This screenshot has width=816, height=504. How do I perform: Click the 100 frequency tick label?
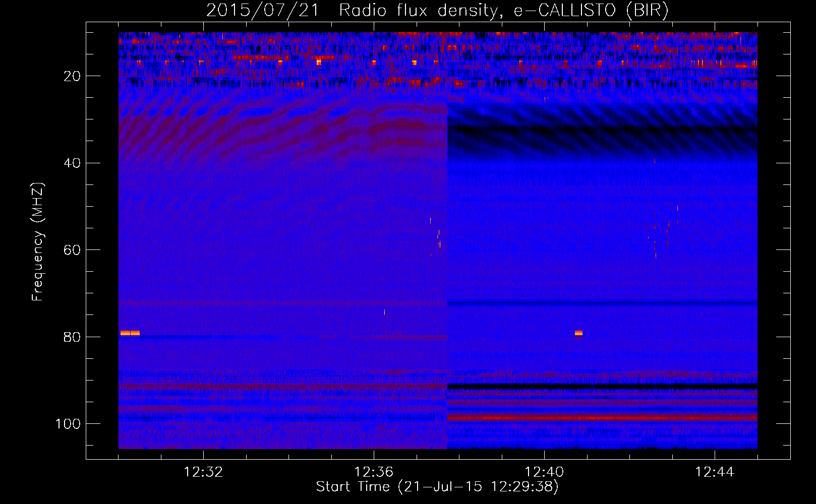click(x=68, y=424)
